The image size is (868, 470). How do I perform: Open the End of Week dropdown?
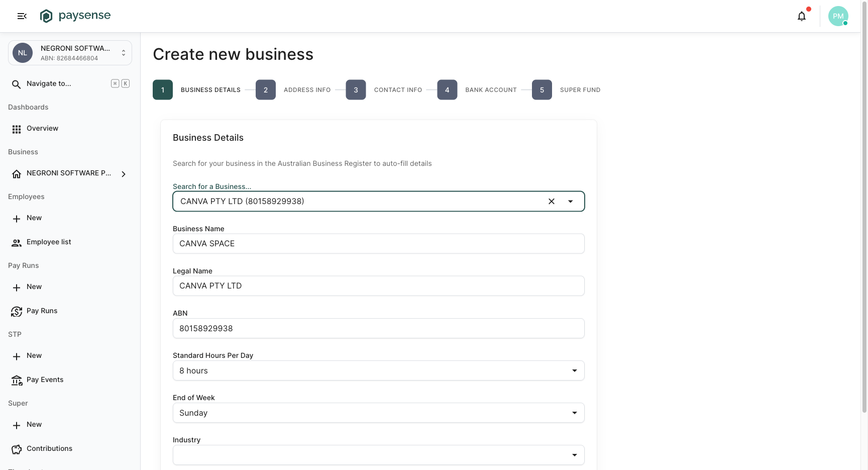tap(379, 413)
